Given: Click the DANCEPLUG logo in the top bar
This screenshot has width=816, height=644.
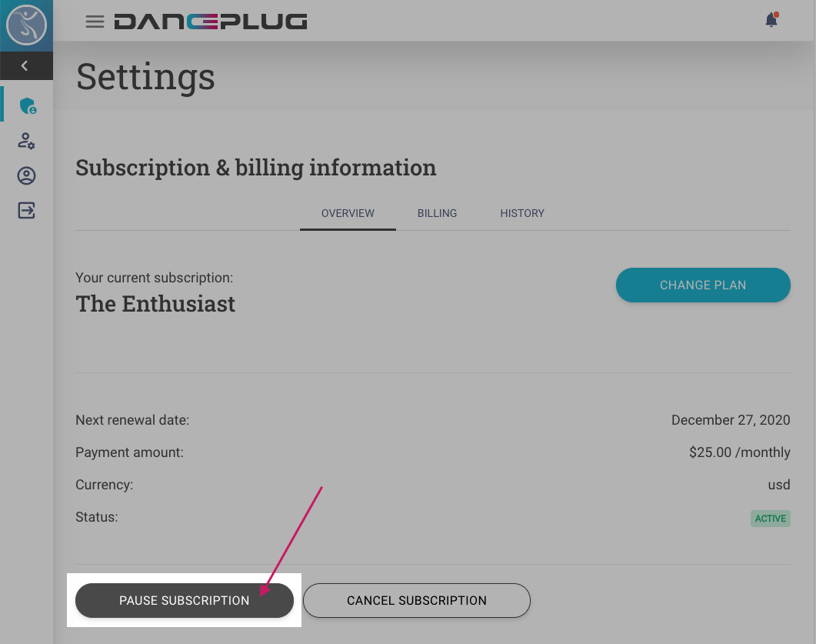Looking at the screenshot, I should click(x=211, y=22).
